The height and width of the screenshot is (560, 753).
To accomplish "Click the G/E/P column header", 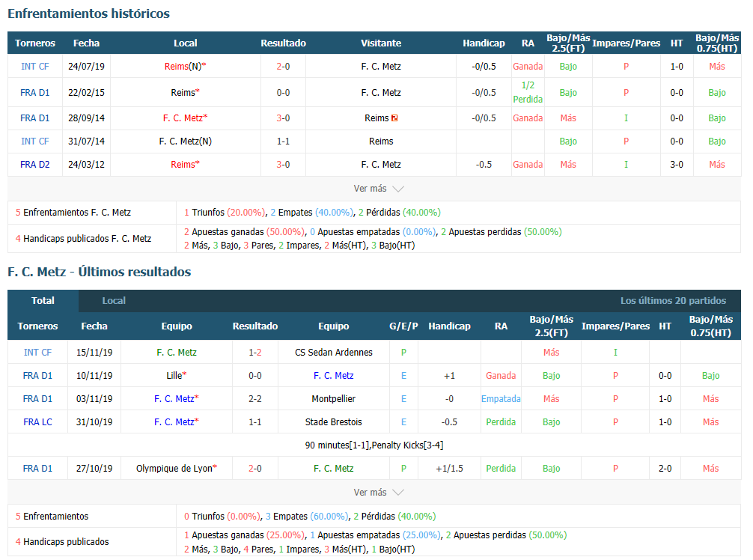I will point(403,326).
